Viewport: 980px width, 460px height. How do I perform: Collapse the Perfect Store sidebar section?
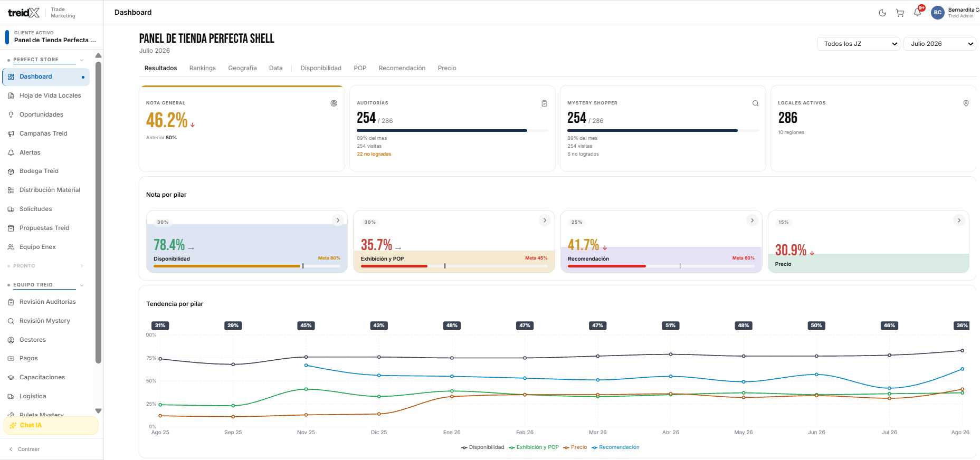coord(82,60)
